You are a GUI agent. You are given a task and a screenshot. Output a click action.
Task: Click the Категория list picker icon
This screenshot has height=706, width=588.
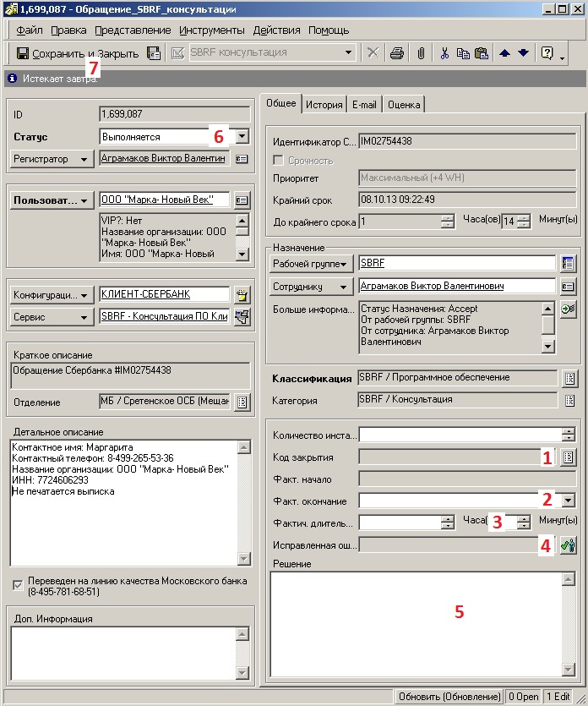coord(569,400)
